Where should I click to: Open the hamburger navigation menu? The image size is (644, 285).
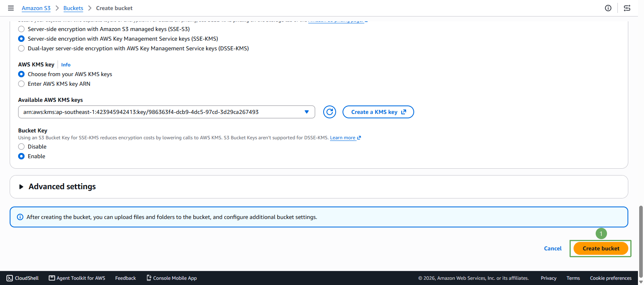[11, 8]
